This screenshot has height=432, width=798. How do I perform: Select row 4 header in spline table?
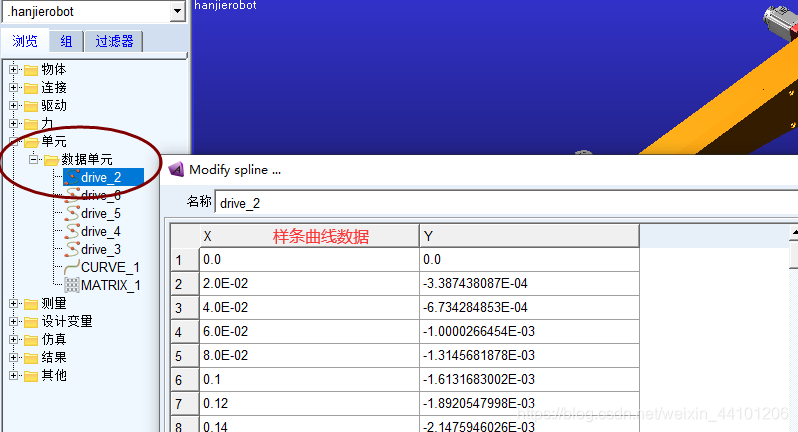[180, 331]
